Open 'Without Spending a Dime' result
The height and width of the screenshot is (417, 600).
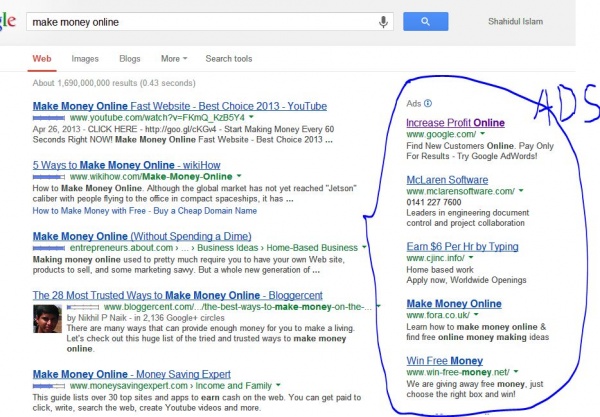click(142, 236)
